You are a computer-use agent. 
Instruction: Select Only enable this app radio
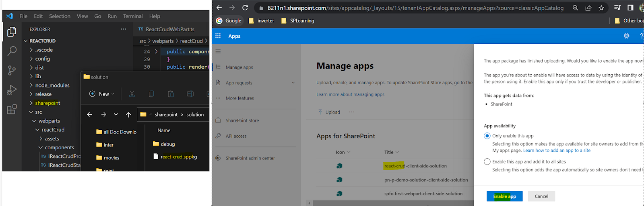pos(487,136)
